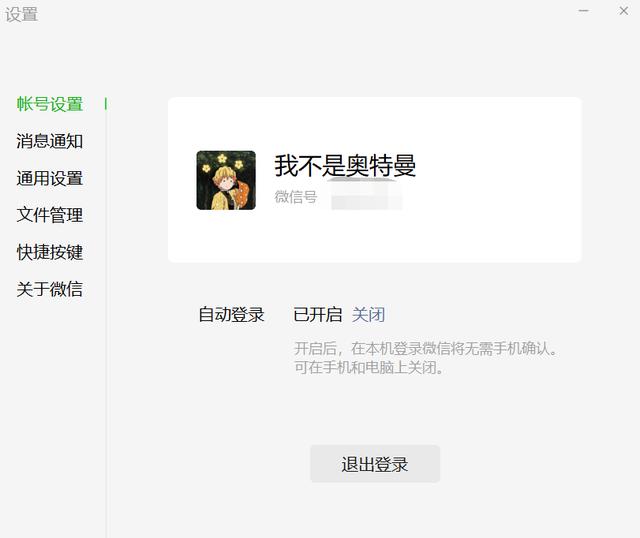Image resolution: width=640 pixels, height=538 pixels.
Task: Click the 退出登录 button
Action: (375, 464)
